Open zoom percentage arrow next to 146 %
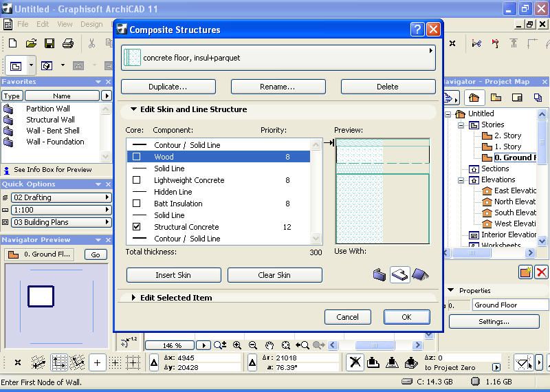Image resolution: width=550 pixels, height=392 pixels. click(203, 345)
